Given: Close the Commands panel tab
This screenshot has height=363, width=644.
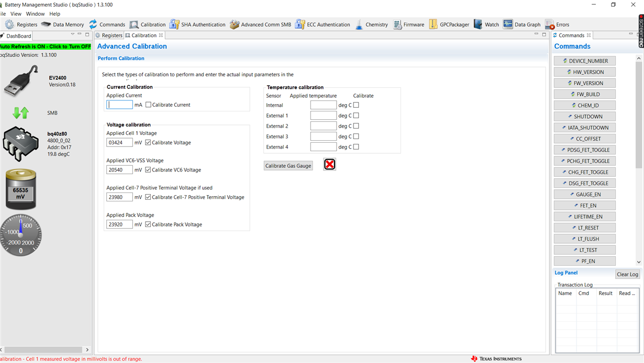Looking at the screenshot, I should tap(589, 36).
